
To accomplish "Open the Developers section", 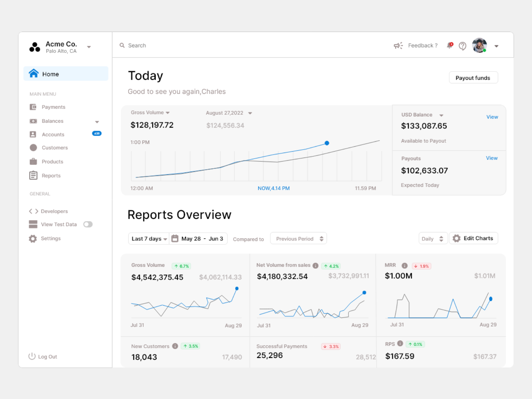I will pyautogui.click(x=54, y=211).
